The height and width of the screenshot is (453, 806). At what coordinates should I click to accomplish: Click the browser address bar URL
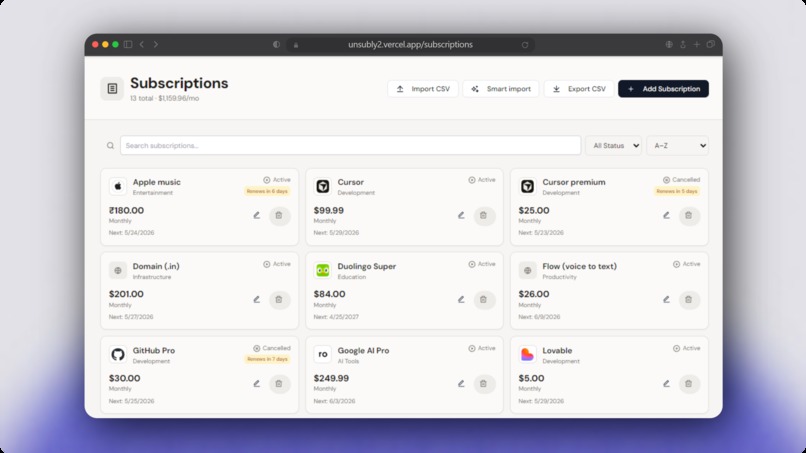[410, 45]
